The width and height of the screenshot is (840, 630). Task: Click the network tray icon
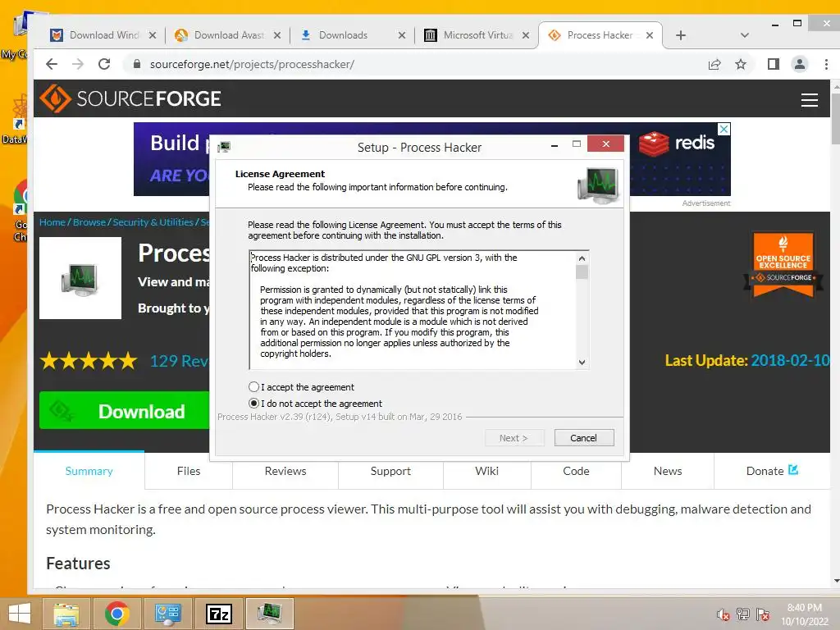click(x=743, y=614)
